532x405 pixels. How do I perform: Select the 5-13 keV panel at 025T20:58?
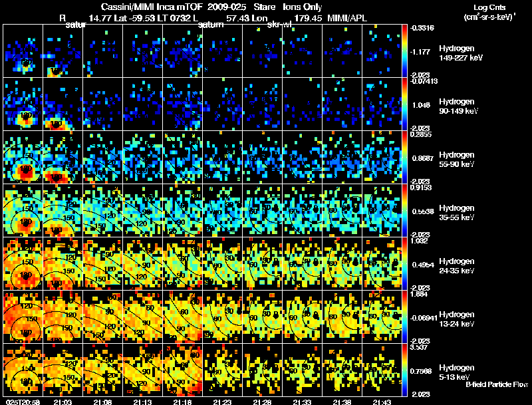tap(23, 370)
